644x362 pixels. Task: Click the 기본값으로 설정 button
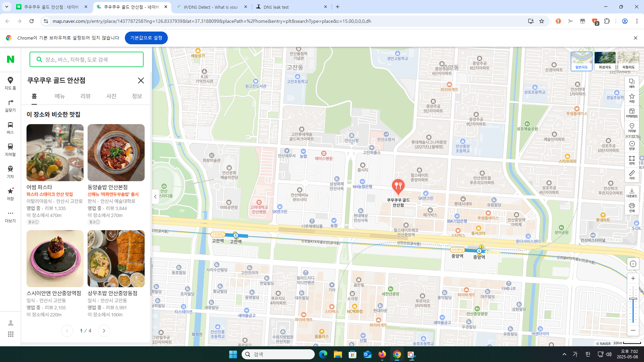tap(146, 38)
